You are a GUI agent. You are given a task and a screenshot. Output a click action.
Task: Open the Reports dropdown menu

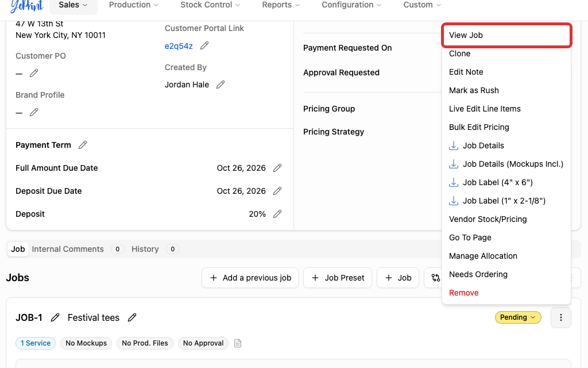pyautogui.click(x=281, y=5)
